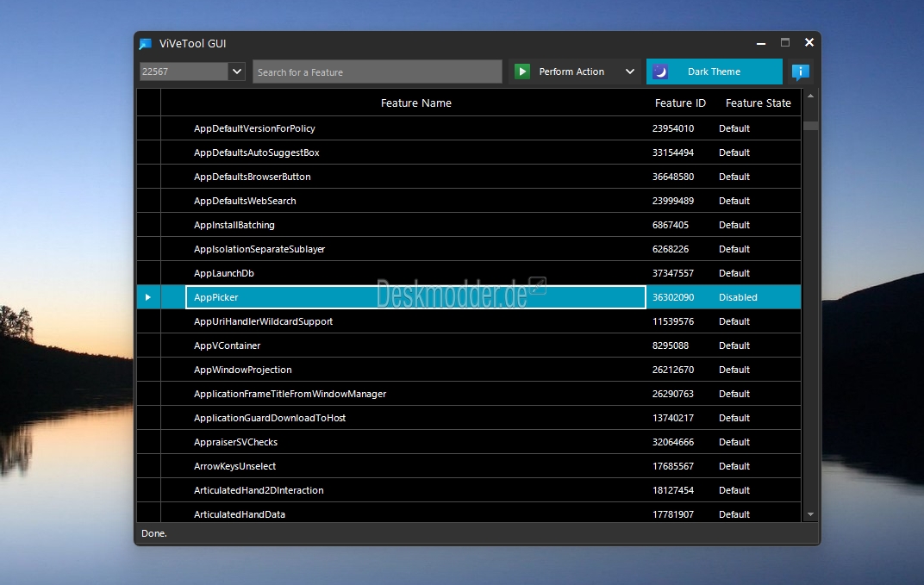Sort by the Feature Name column header
Screen dimensions: 924x585
[x=415, y=103]
